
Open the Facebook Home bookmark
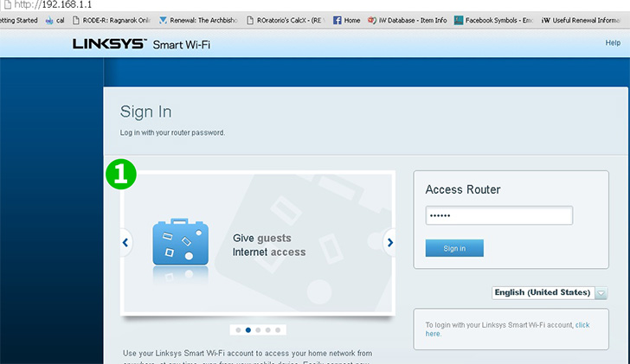point(347,20)
